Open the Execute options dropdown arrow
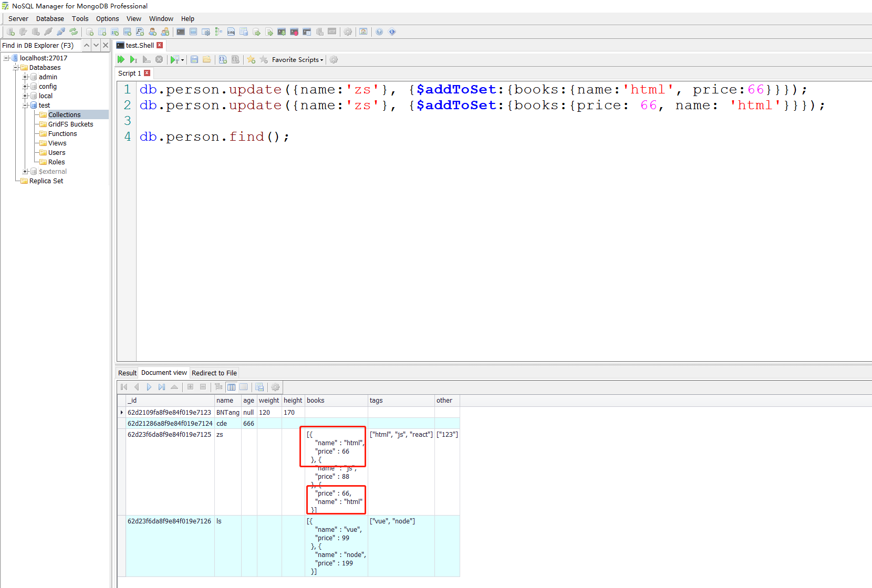The image size is (872, 588). click(182, 60)
